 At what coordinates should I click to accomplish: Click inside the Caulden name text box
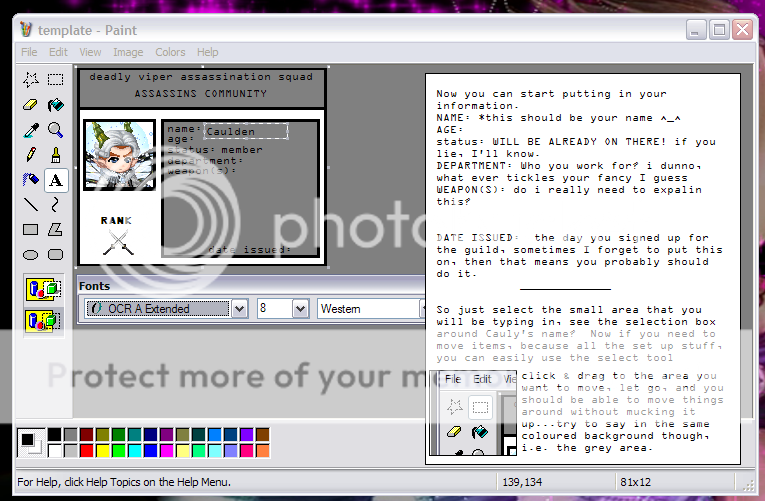pos(245,131)
